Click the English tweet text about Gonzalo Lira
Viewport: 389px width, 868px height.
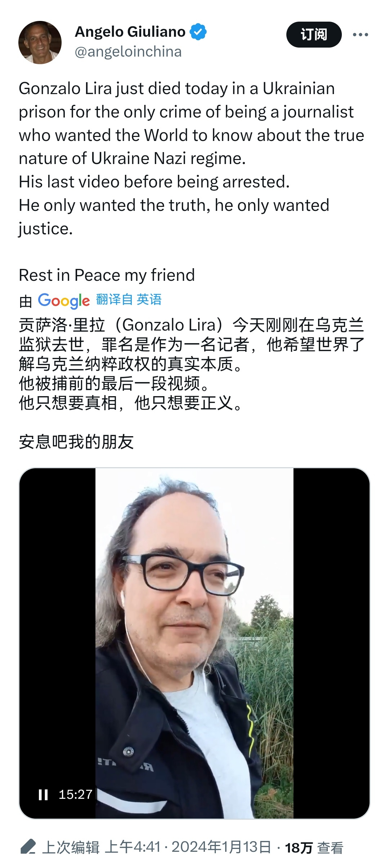coord(192,158)
